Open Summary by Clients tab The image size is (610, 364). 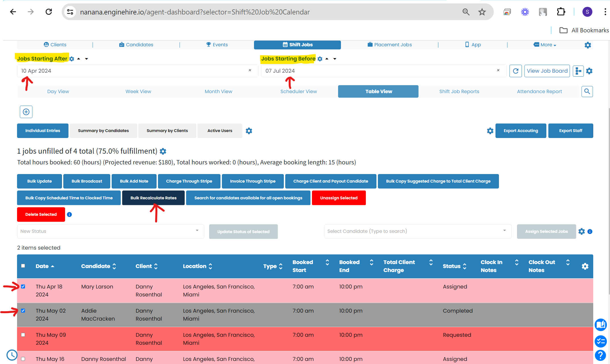[167, 131]
